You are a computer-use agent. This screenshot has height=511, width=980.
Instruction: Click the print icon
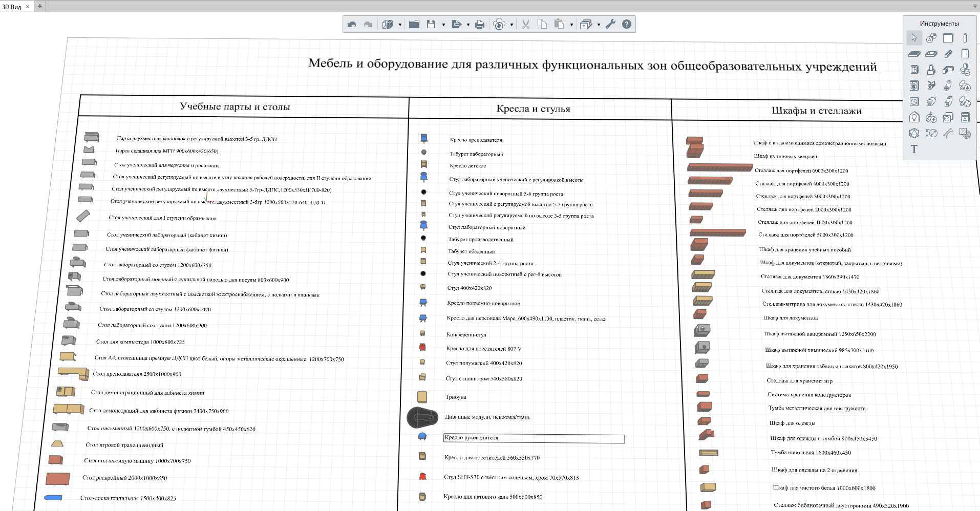(x=479, y=24)
